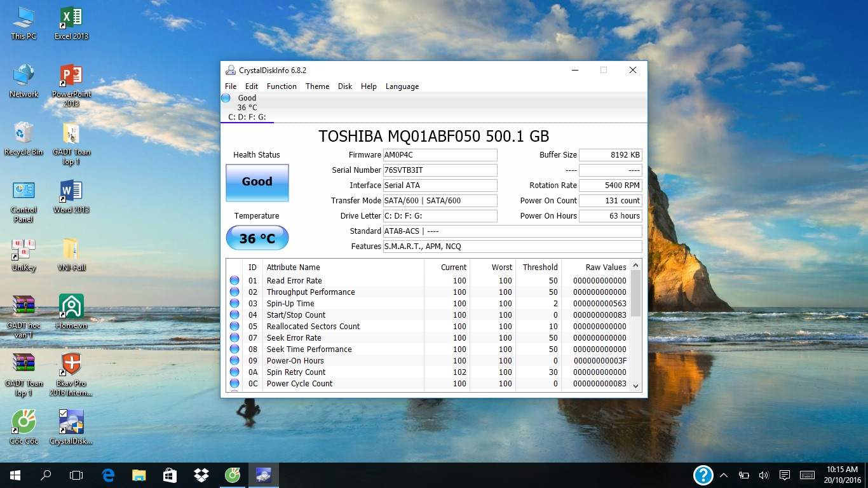Click the Good health status button
The width and height of the screenshot is (868, 488).
(x=257, y=182)
